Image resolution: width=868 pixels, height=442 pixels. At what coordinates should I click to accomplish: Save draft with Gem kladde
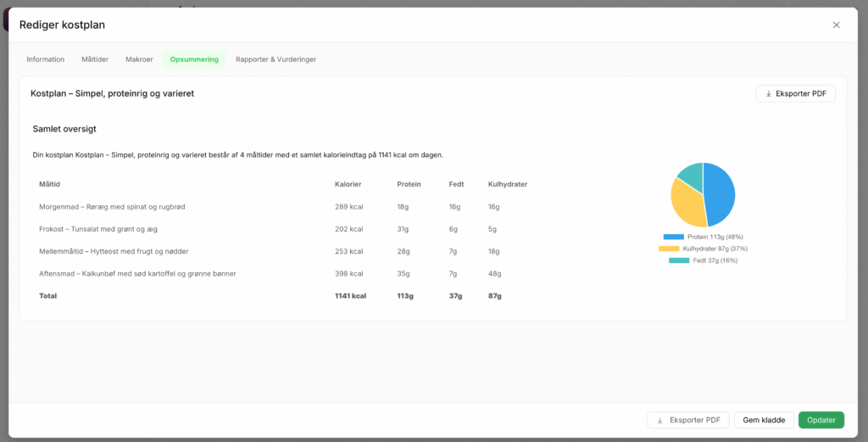(764, 421)
